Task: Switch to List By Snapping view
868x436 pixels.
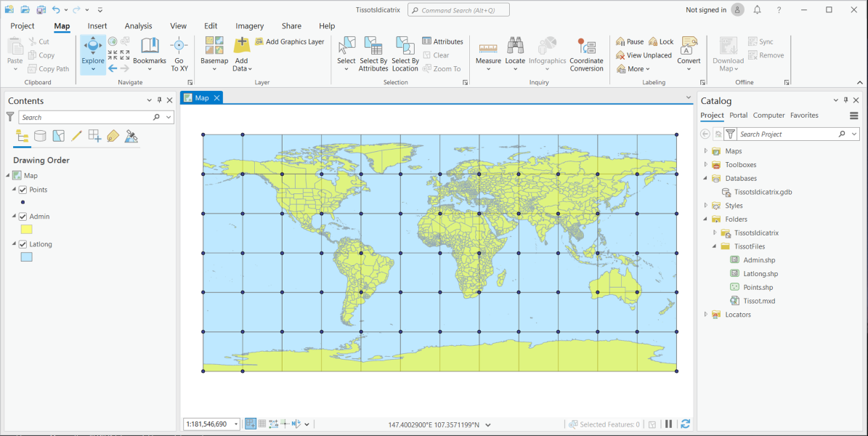Action: [x=94, y=136]
